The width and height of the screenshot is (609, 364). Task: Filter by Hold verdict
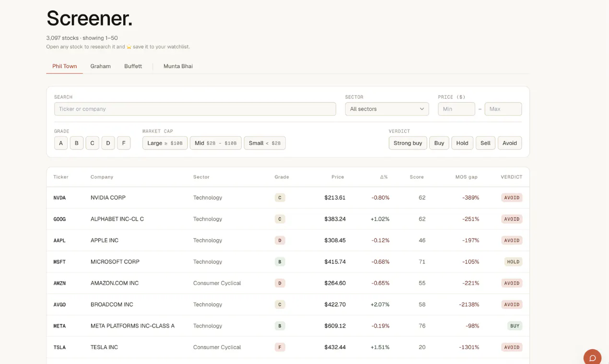(462, 143)
